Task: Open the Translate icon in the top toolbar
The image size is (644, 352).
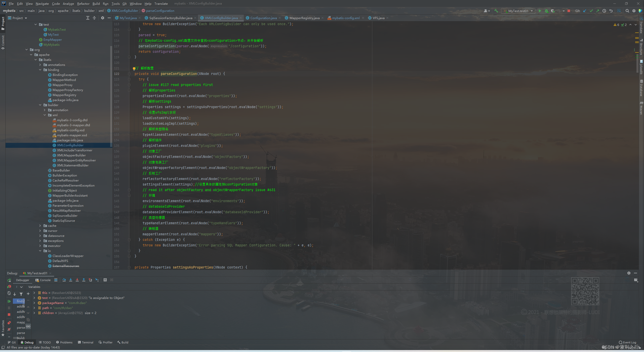Action: (x=619, y=11)
